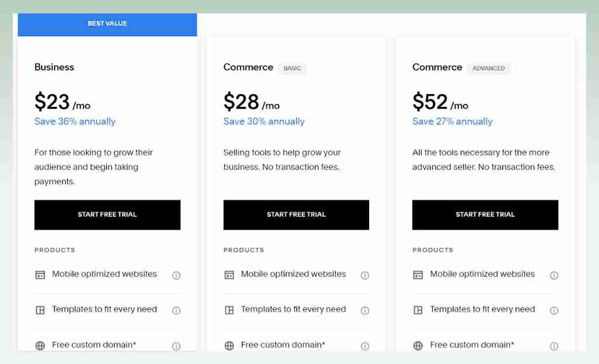This screenshot has height=364, width=599.
Task: Show info for Commerce Advanced Mobile optimized websites
Action: pos(554,275)
